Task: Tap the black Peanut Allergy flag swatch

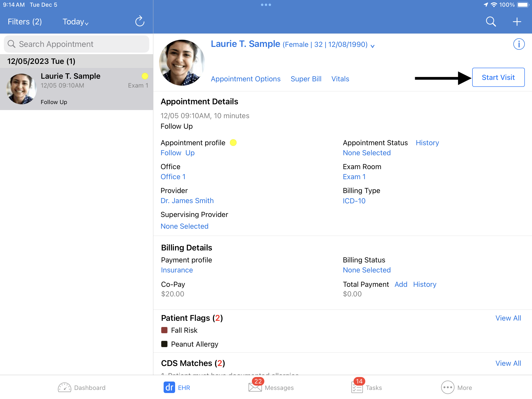Action: click(164, 344)
